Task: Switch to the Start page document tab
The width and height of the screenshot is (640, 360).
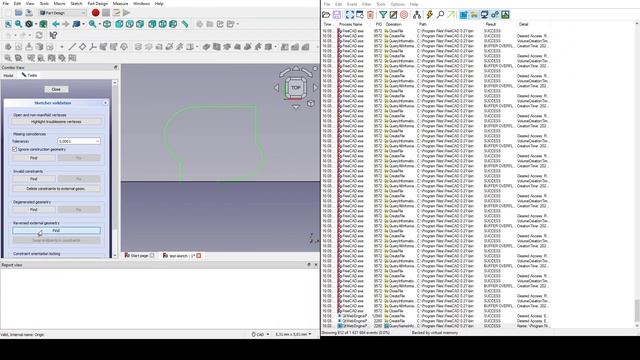Action: point(139,256)
